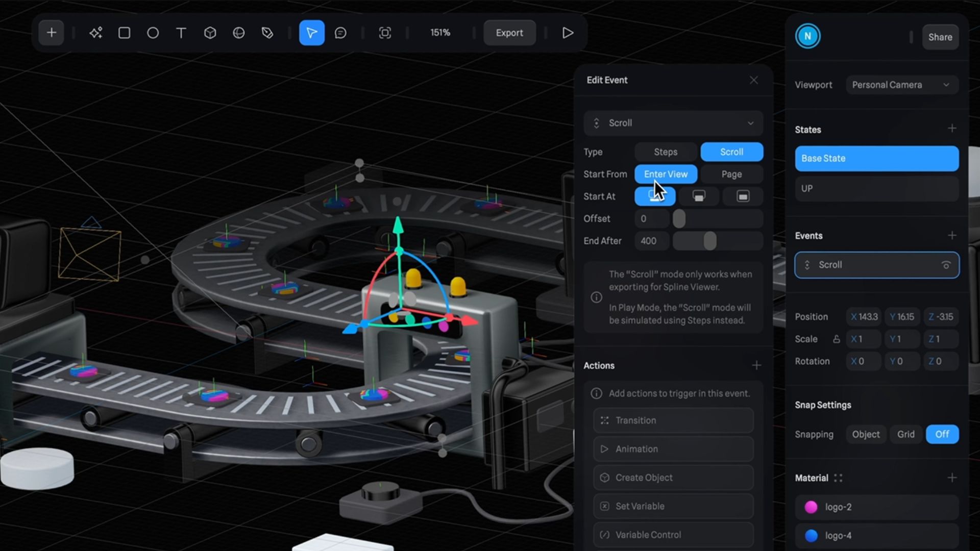The height and width of the screenshot is (551, 980).
Task: Click the logo-2 material swatch
Action: [812, 507]
